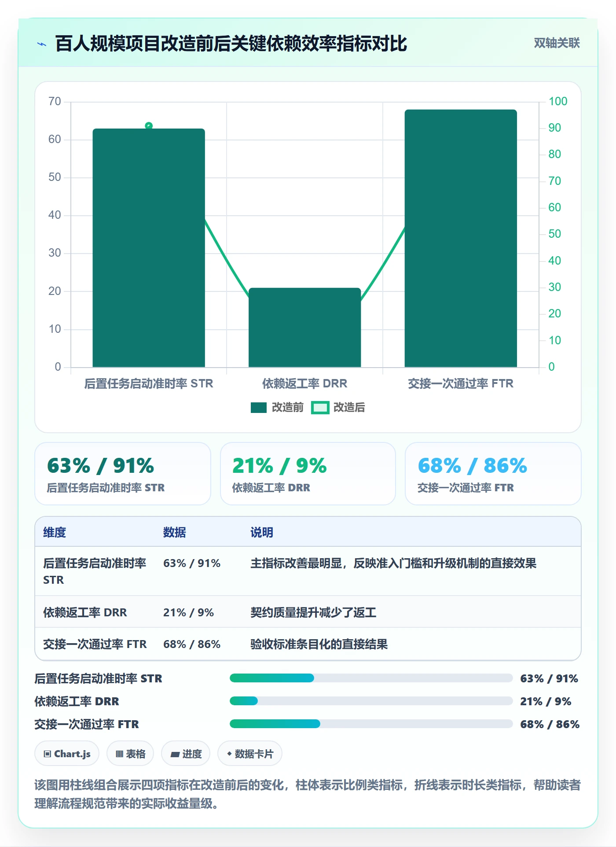This screenshot has height=847, width=616.
Task: Click progress value 21% / 9% at right
Action: 546,701
